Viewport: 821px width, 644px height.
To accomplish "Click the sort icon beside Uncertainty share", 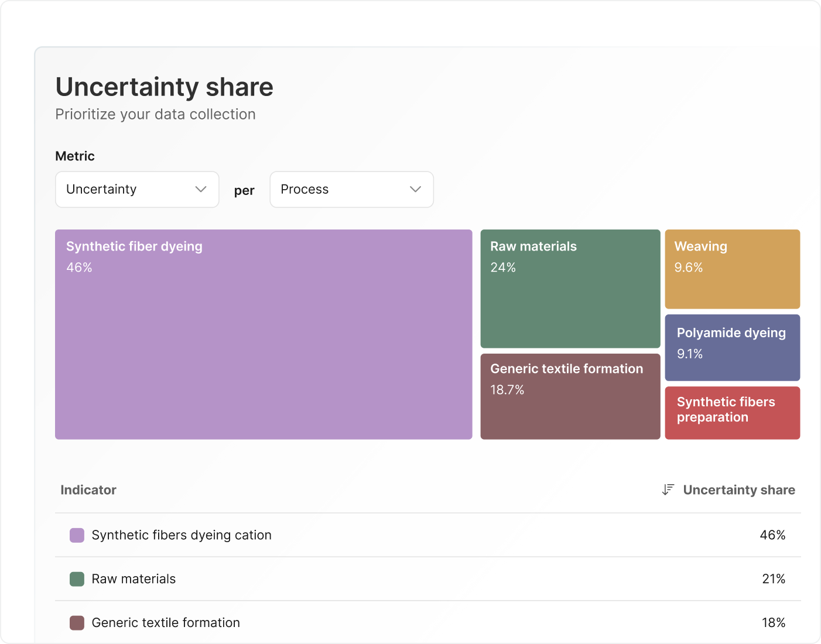I will pos(667,490).
